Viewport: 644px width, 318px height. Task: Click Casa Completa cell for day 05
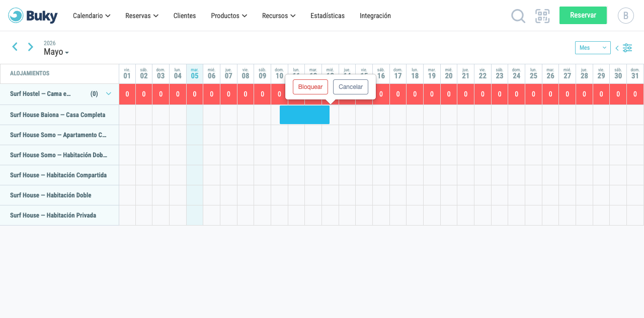pos(195,115)
